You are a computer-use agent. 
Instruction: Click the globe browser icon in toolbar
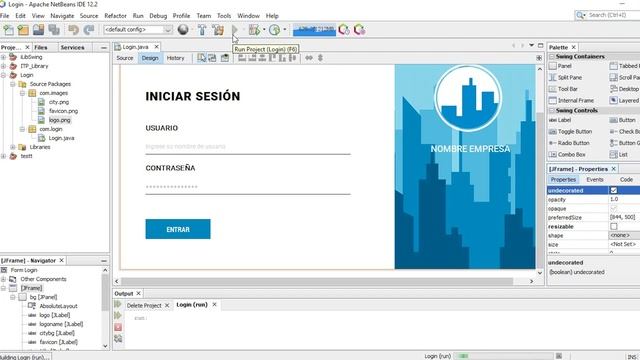point(183,29)
